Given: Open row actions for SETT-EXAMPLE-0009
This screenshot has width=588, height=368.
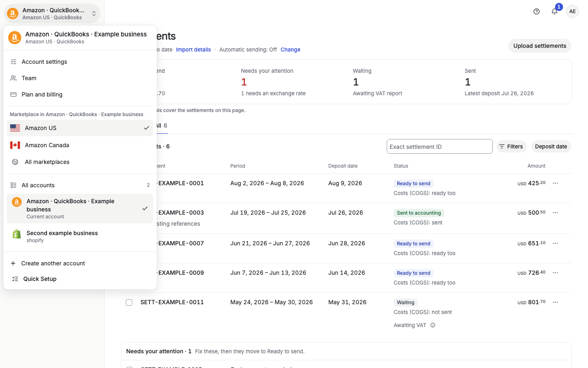Looking at the screenshot, I should [x=555, y=273].
